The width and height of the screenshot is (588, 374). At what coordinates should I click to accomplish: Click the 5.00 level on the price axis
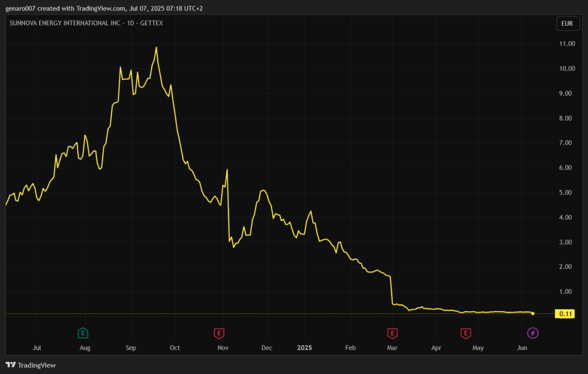tap(567, 193)
